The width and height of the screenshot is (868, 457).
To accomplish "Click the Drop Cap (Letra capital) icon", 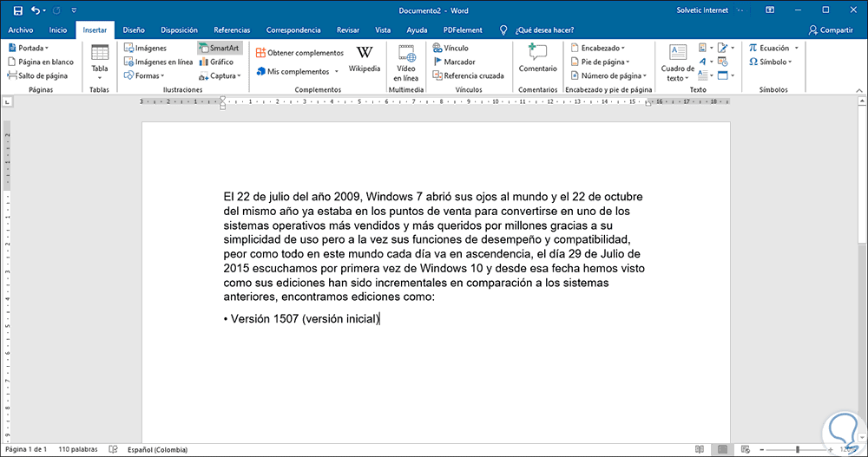I will 702,75.
